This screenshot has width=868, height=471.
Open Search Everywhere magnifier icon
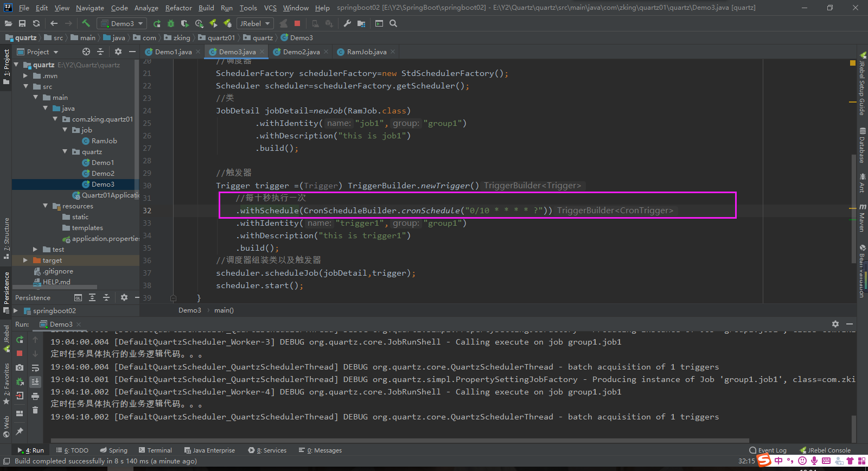393,23
